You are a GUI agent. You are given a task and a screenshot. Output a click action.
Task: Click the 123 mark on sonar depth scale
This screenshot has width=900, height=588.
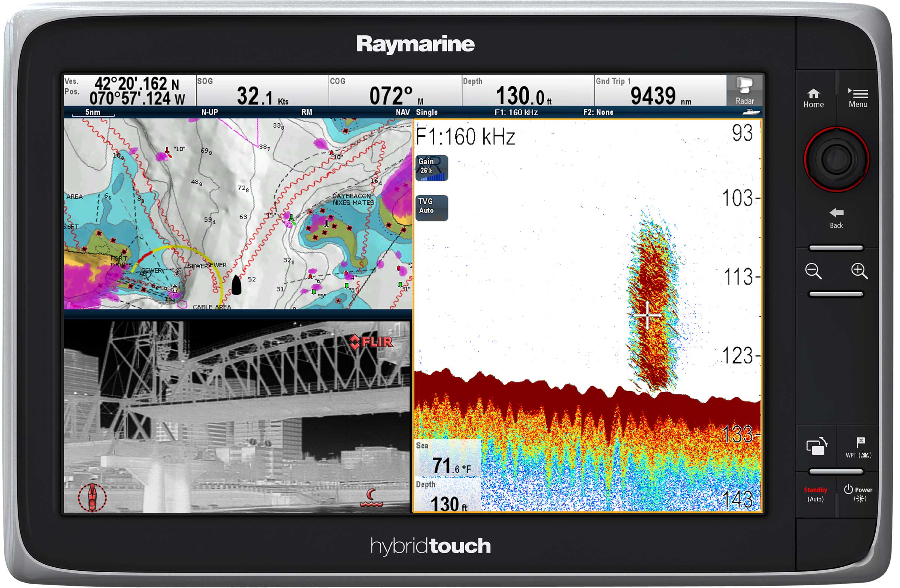[738, 355]
